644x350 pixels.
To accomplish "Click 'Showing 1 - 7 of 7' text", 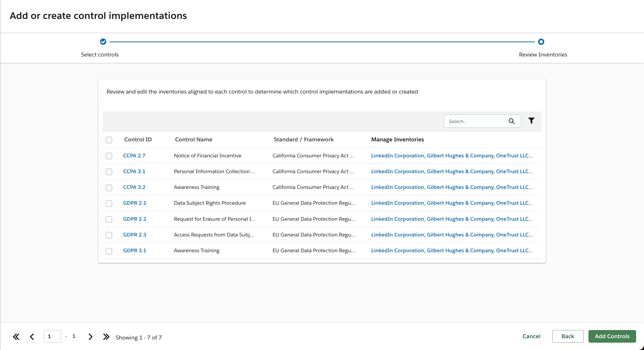I will pyautogui.click(x=139, y=337).
